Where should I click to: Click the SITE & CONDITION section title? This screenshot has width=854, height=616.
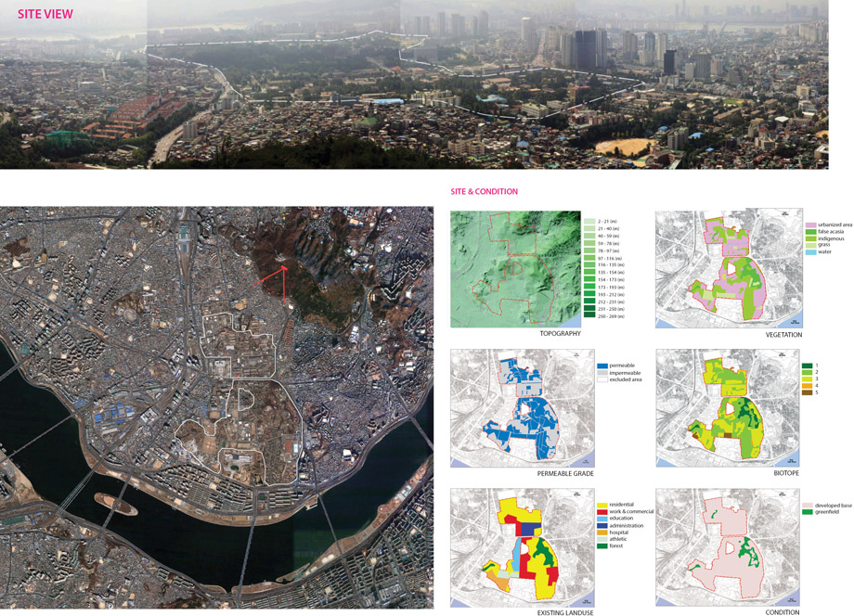484,192
